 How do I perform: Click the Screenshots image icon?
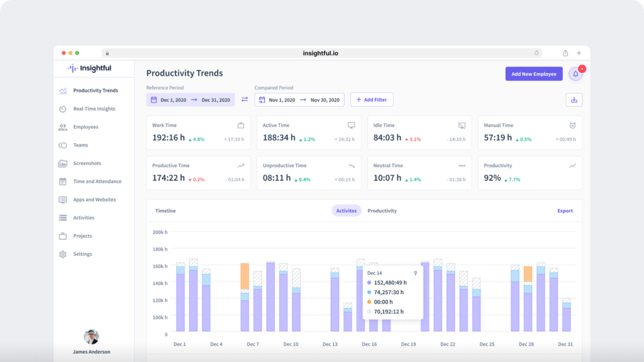click(x=63, y=163)
